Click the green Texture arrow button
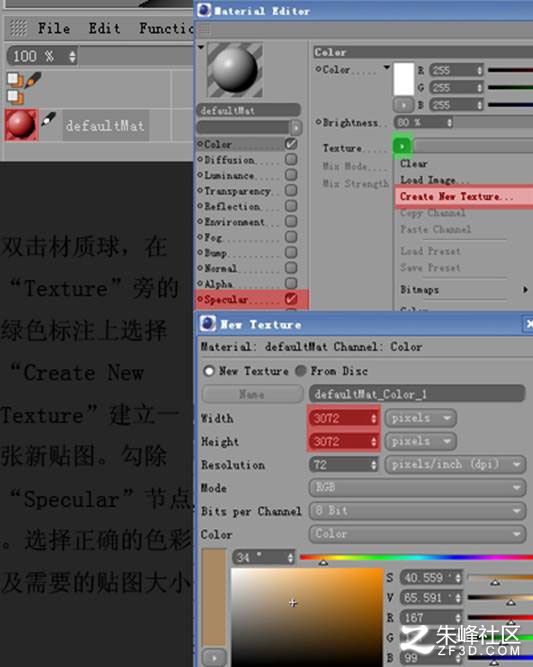Image resolution: width=533 pixels, height=667 pixels. coord(402,146)
